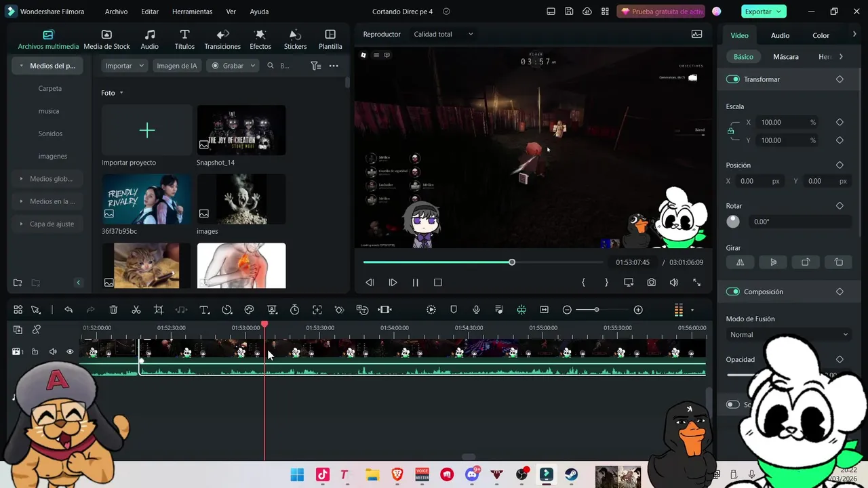Switch to the Color properties tab
Image resolution: width=868 pixels, height=488 pixels.
[x=821, y=35]
